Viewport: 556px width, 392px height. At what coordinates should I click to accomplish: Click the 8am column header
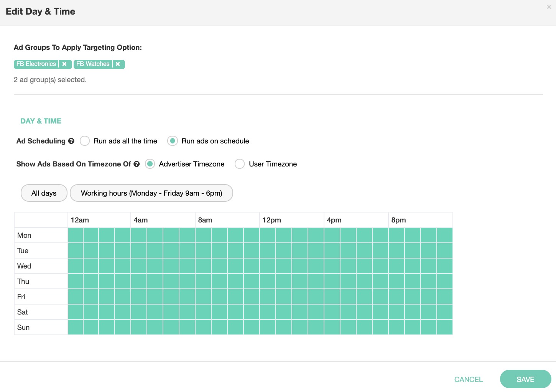[x=205, y=220]
